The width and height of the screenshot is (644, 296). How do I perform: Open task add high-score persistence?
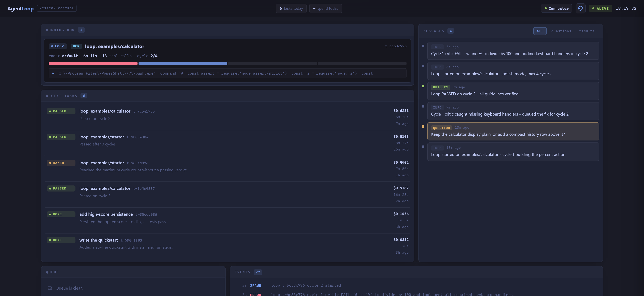(228, 220)
